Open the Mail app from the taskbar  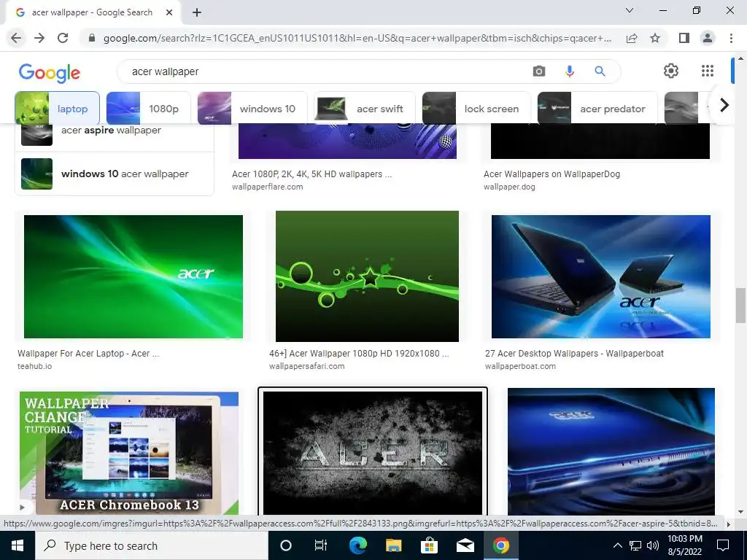click(x=465, y=545)
